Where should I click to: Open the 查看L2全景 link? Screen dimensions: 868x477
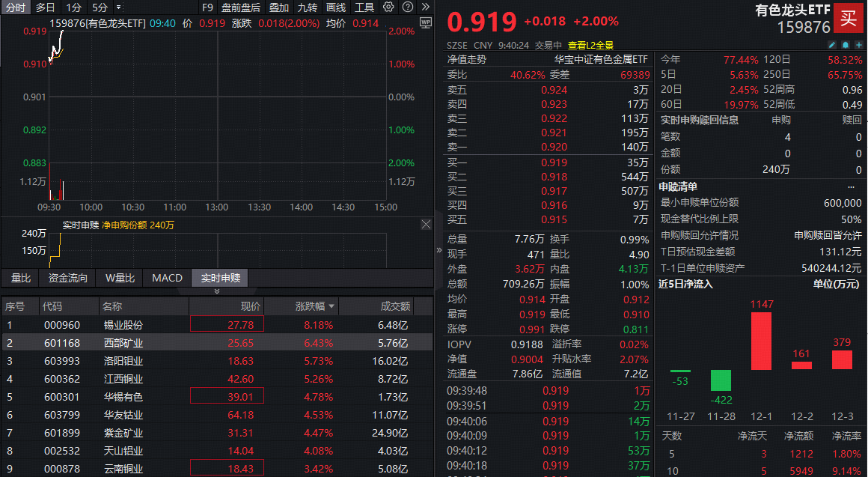click(x=590, y=45)
